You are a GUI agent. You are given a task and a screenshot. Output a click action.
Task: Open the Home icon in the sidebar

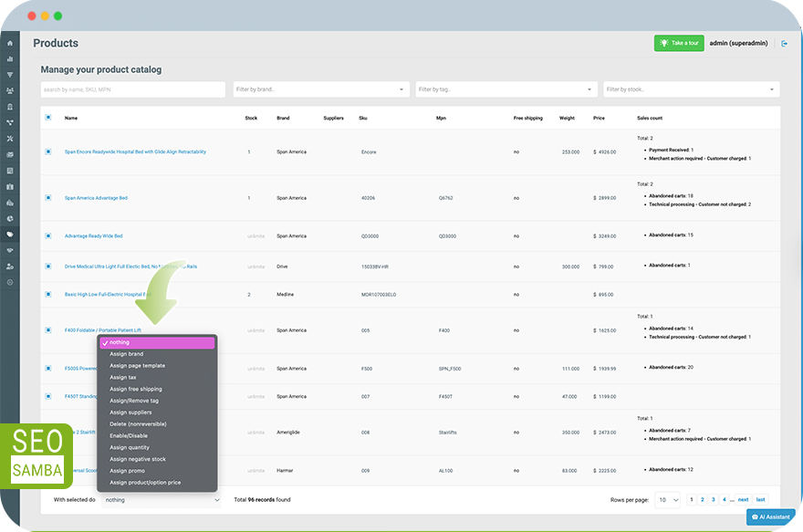pyautogui.click(x=10, y=43)
